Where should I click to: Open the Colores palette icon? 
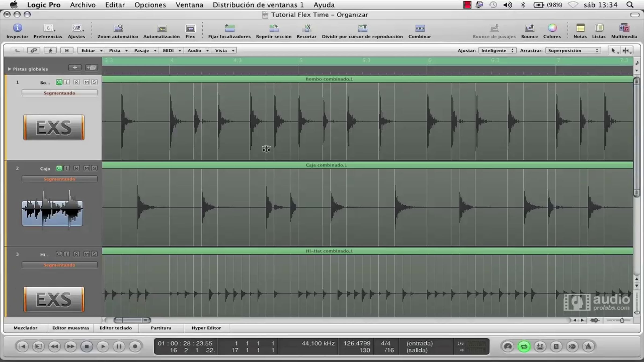click(552, 28)
